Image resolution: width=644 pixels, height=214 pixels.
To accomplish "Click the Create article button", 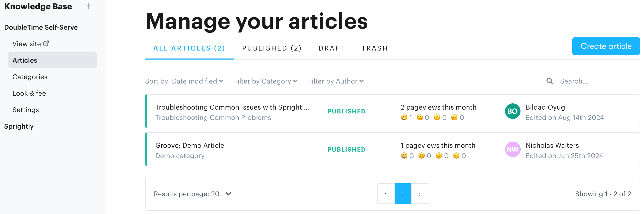I will click(x=606, y=46).
